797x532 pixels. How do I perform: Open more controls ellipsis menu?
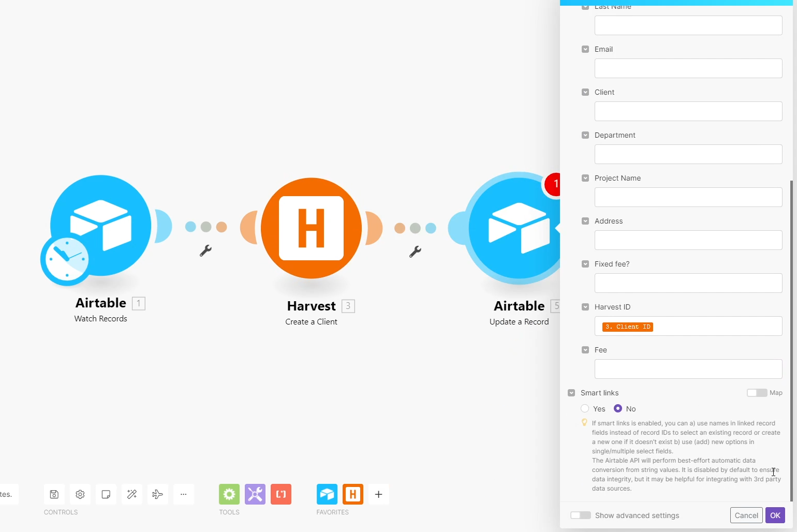(184, 494)
